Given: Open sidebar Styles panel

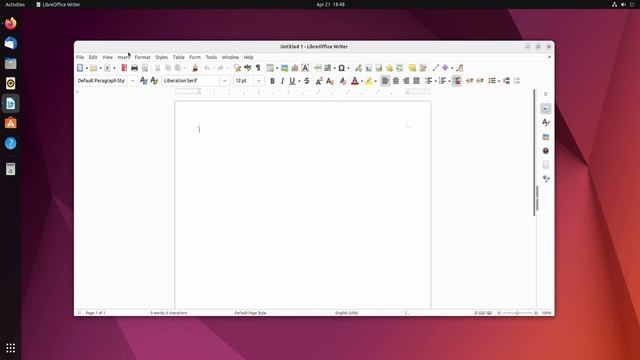Looking at the screenshot, I should pos(546,122).
